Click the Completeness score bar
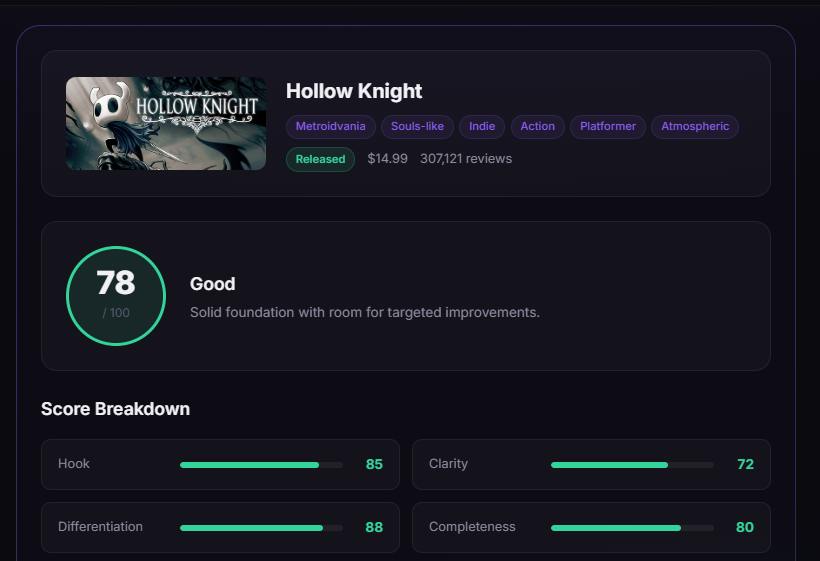Image resolution: width=820 pixels, height=561 pixels. click(632, 528)
